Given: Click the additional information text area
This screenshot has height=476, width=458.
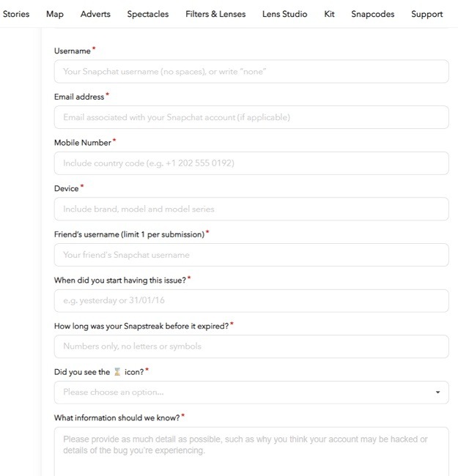Looking at the screenshot, I should point(251,450).
